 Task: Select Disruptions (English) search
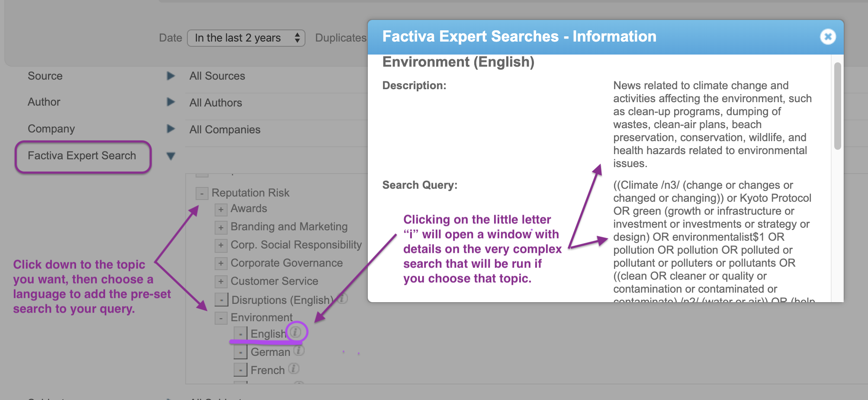pyautogui.click(x=283, y=300)
